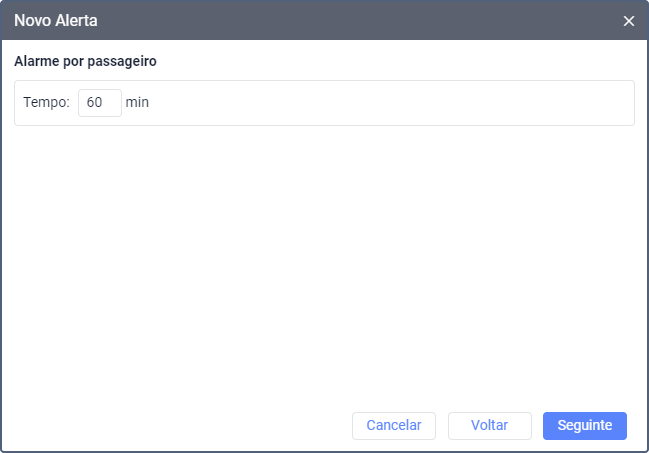Focus the Tempo input field
Viewport: 649px width, 453px height.
click(x=99, y=103)
